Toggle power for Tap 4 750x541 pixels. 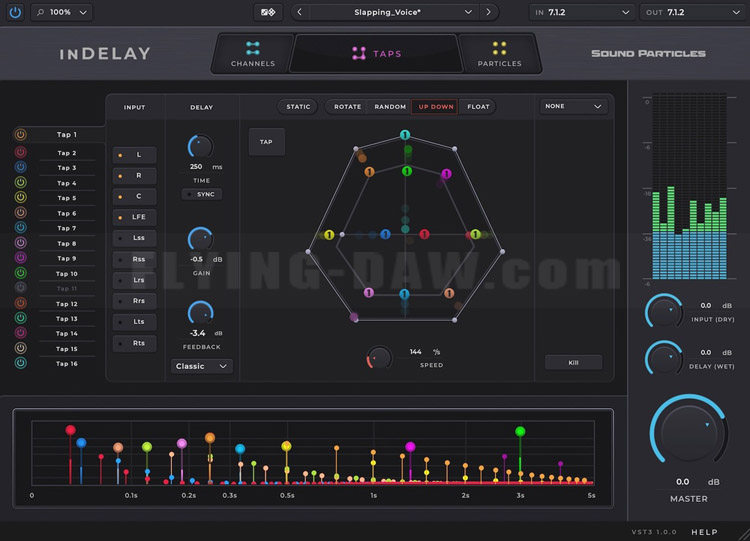(20, 182)
